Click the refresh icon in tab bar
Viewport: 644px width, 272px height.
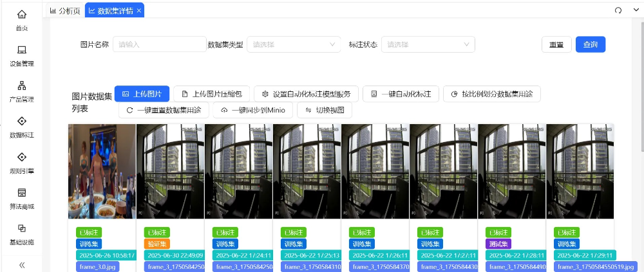coord(618,10)
